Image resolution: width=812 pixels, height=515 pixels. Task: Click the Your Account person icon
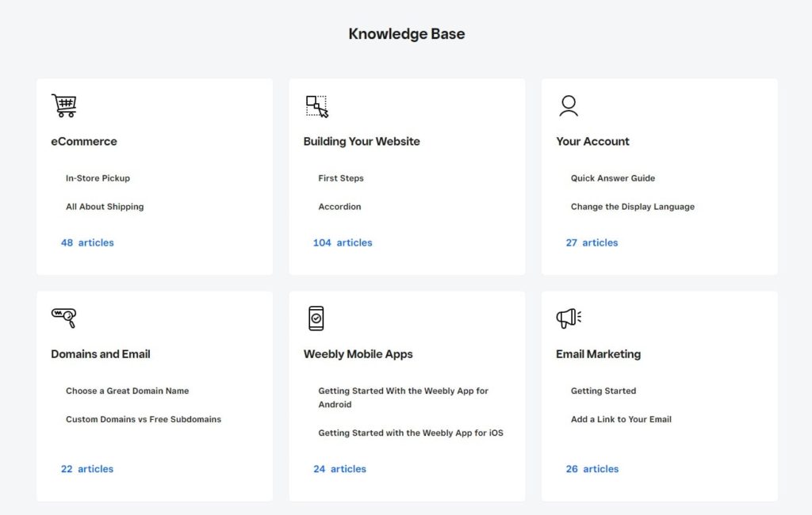(569, 105)
